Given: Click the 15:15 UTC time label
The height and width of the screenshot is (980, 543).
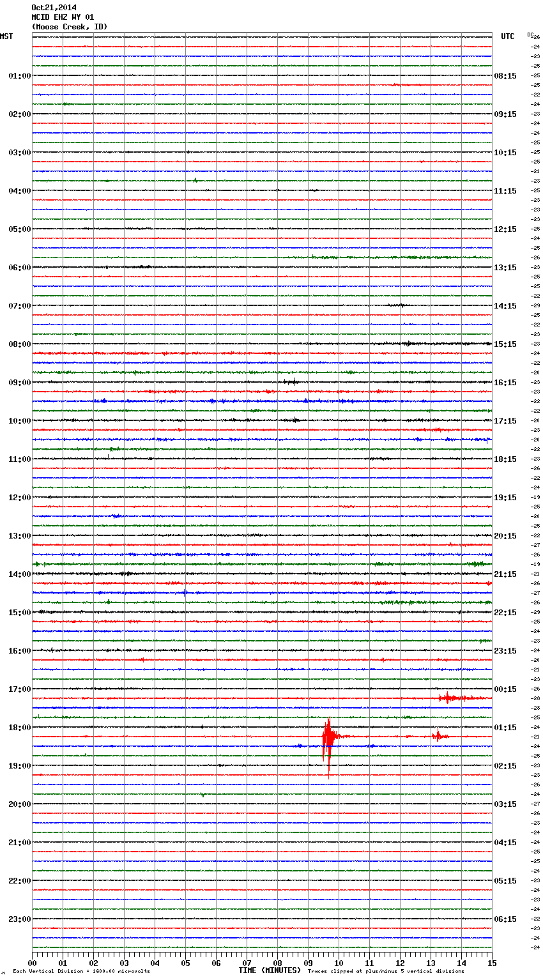Looking at the screenshot, I should coord(505,344).
